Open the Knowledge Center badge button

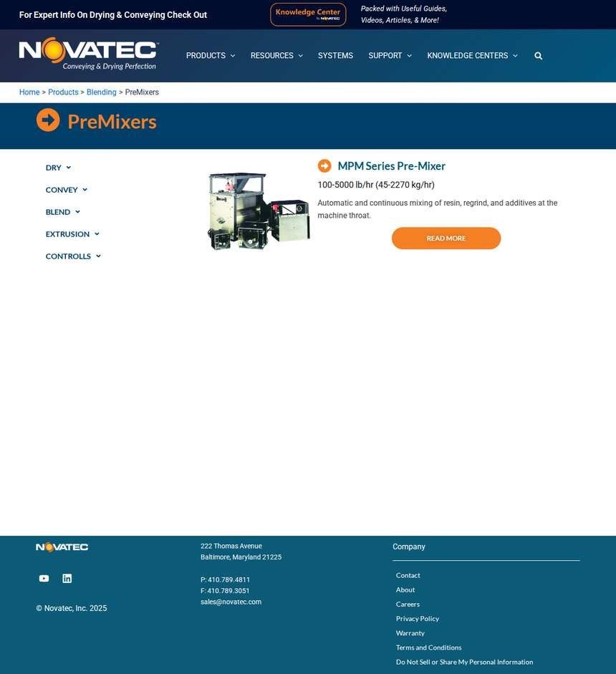coord(308,14)
